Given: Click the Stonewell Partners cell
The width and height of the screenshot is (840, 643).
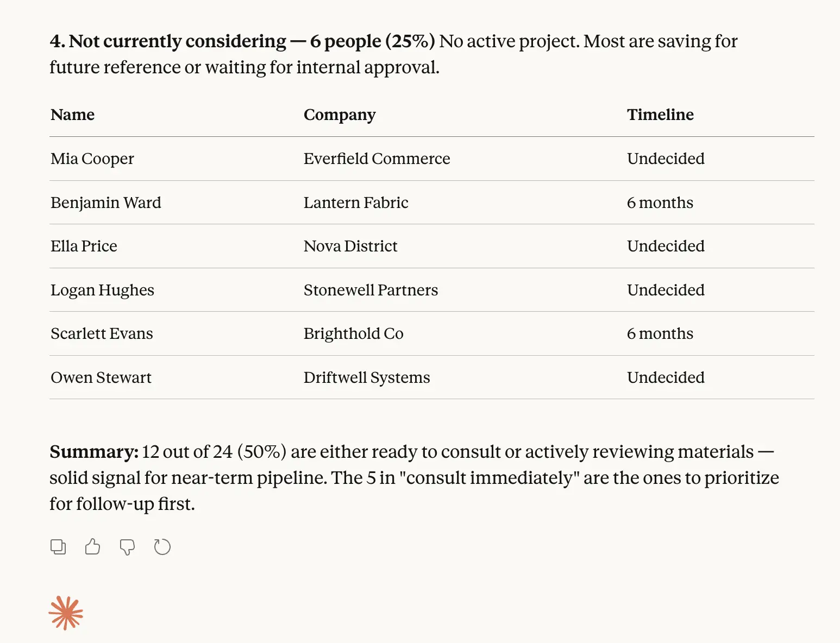Looking at the screenshot, I should click(371, 290).
